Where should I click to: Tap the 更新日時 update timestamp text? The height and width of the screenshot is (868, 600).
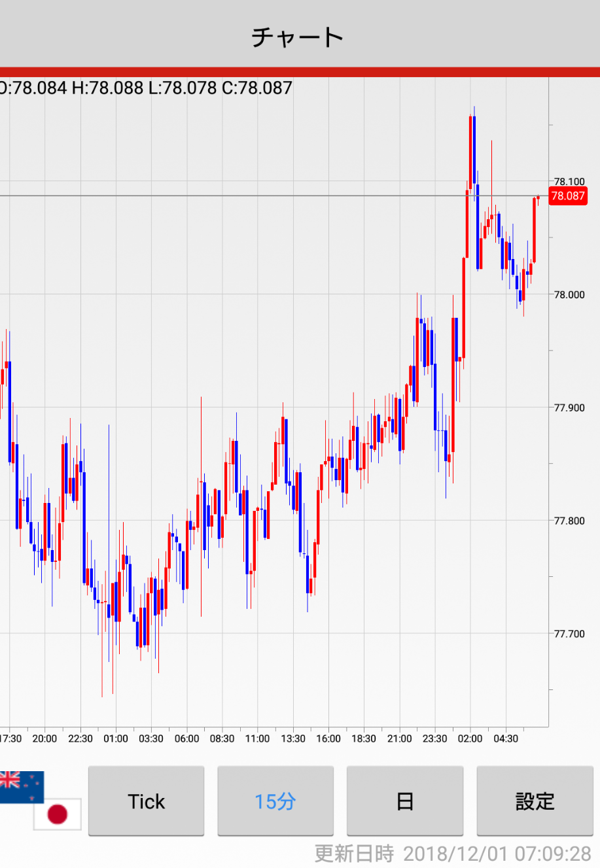coord(452,854)
